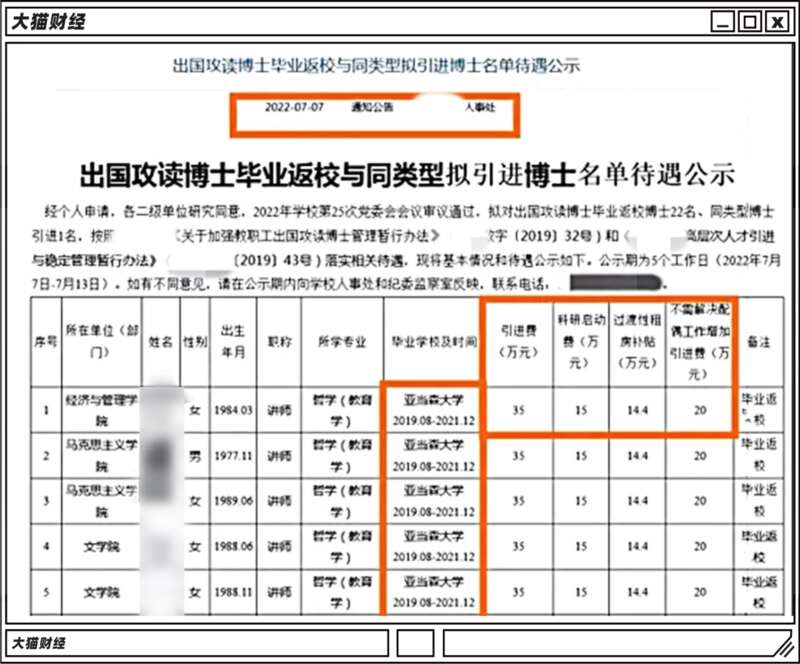Select the birth date 1988.06 cell

[x=233, y=546]
